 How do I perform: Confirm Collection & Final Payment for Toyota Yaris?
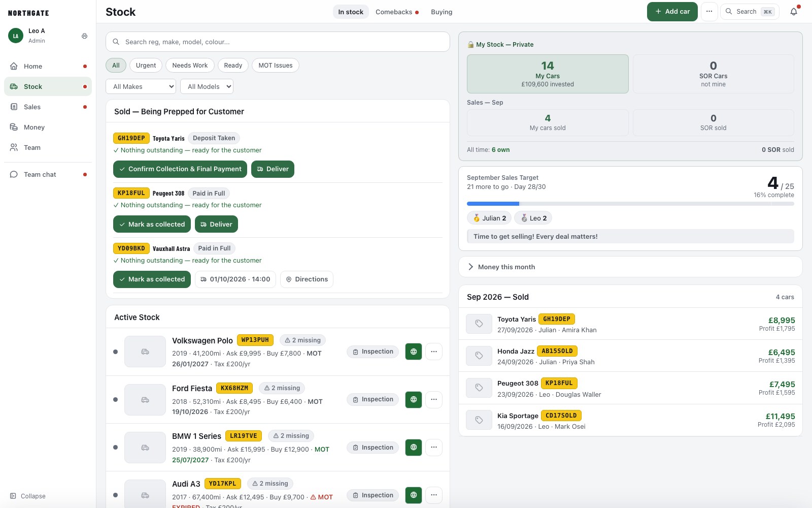coord(180,169)
